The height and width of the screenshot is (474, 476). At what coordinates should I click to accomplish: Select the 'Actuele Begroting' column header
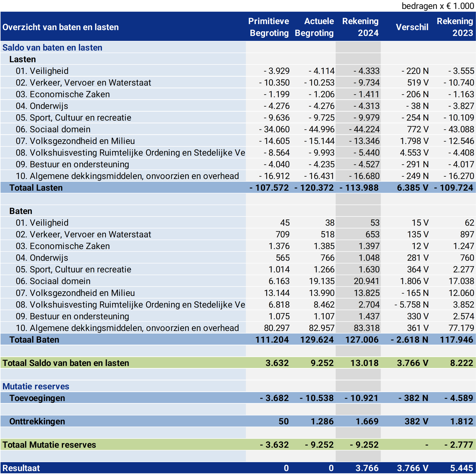(x=314, y=27)
